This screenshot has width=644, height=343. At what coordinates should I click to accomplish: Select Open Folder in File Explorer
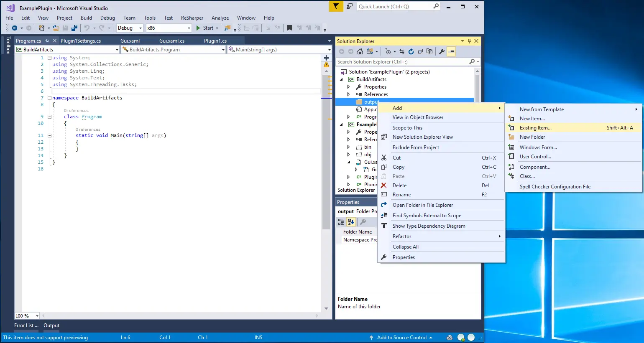click(x=441, y=205)
